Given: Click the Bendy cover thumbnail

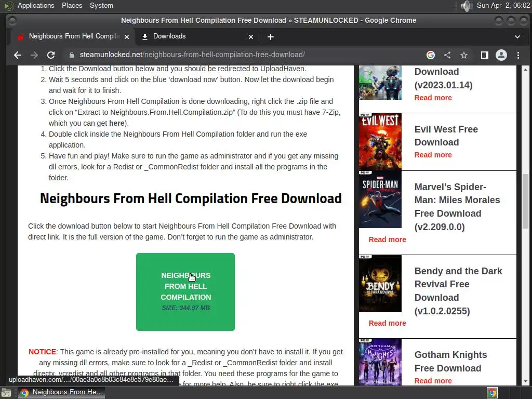Looking at the screenshot, I should (x=380, y=284).
